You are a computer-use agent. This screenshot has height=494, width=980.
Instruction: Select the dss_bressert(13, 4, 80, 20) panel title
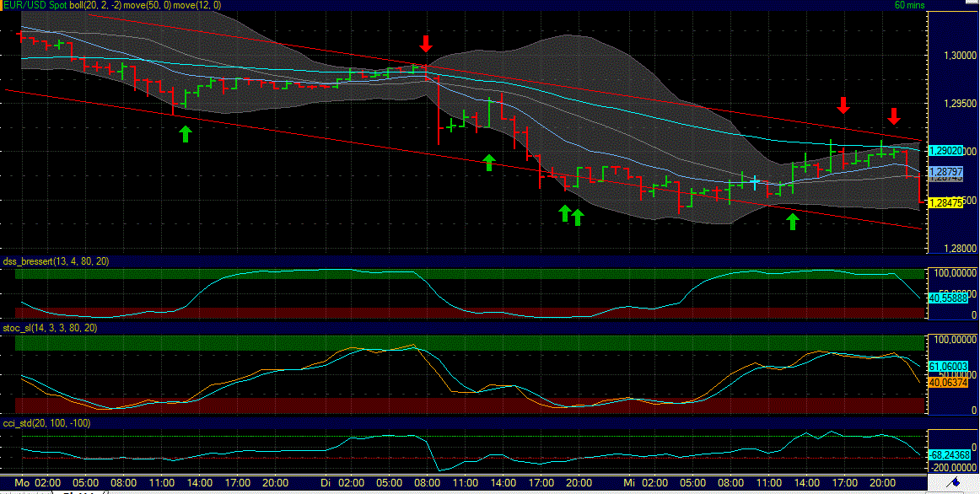click(x=57, y=261)
